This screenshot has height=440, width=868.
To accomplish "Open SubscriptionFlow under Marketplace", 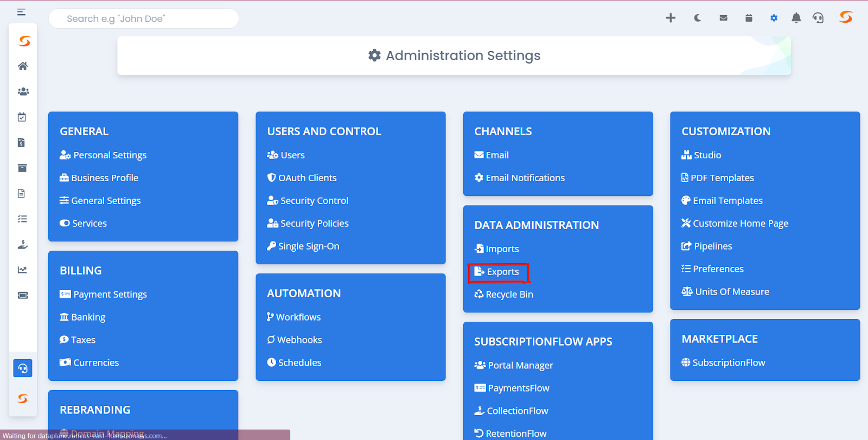I will pyautogui.click(x=724, y=363).
